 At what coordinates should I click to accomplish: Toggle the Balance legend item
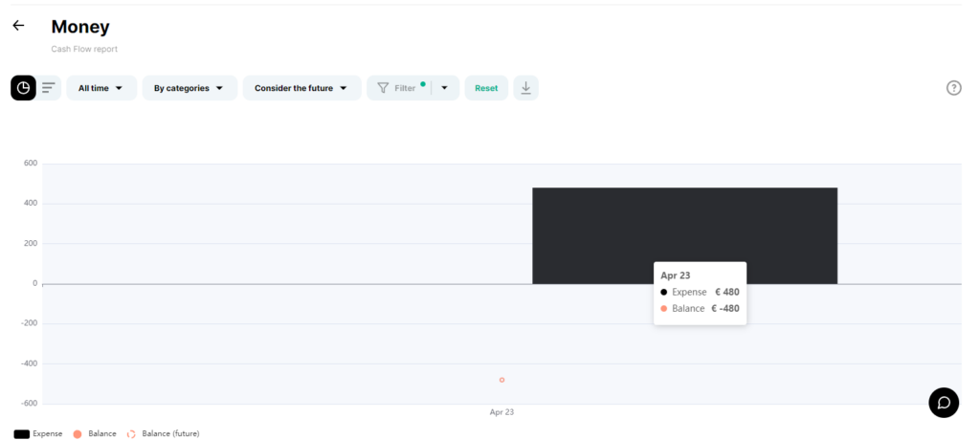pyautogui.click(x=95, y=433)
